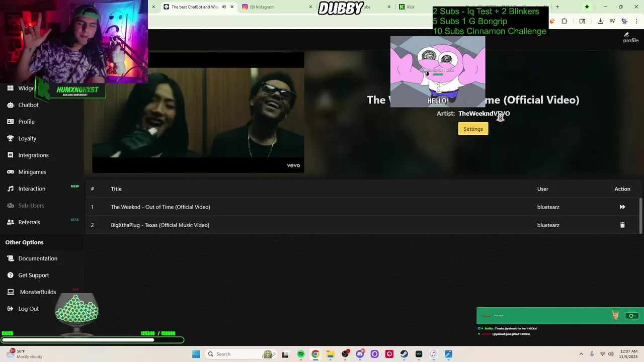Open the browser extensions puzzle icon

point(564,21)
